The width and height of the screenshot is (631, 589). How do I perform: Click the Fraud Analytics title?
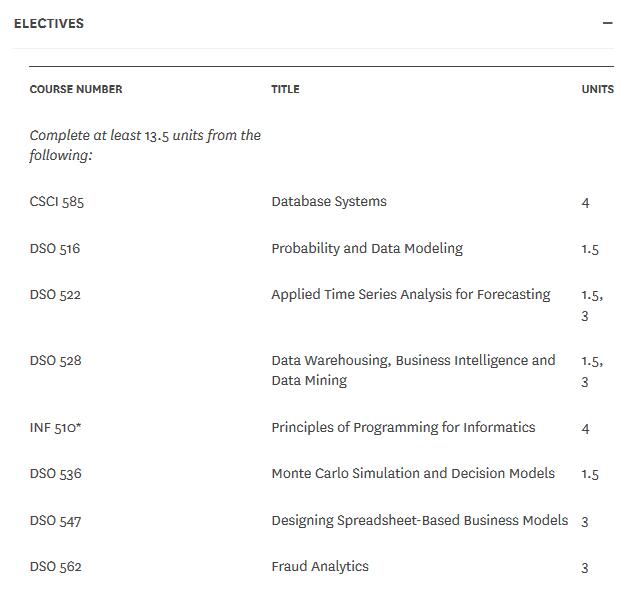click(320, 567)
